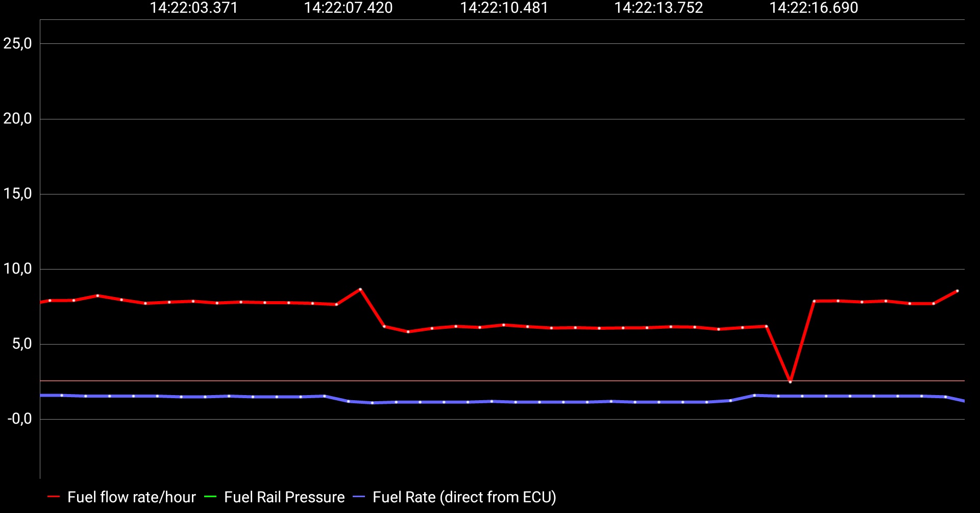Click the 14:22:13.752 time marker

658,8
